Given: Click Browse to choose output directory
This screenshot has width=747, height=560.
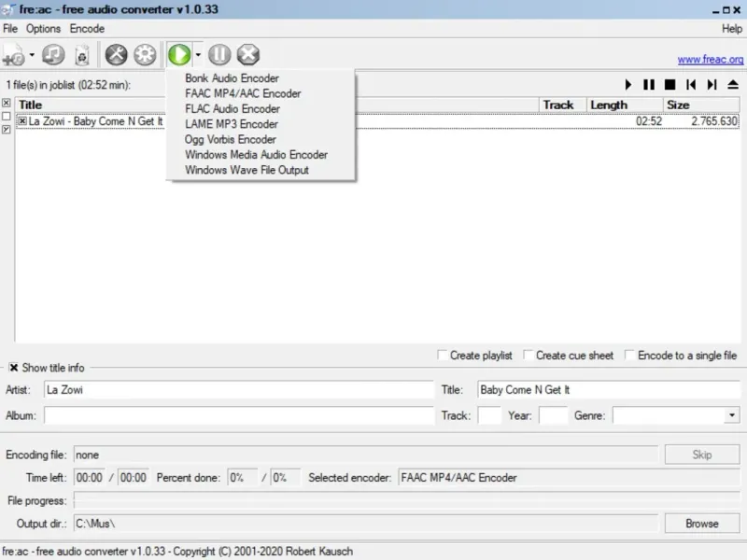Looking at the screenshot, I should pyautogui.click(x=702, y=524).
